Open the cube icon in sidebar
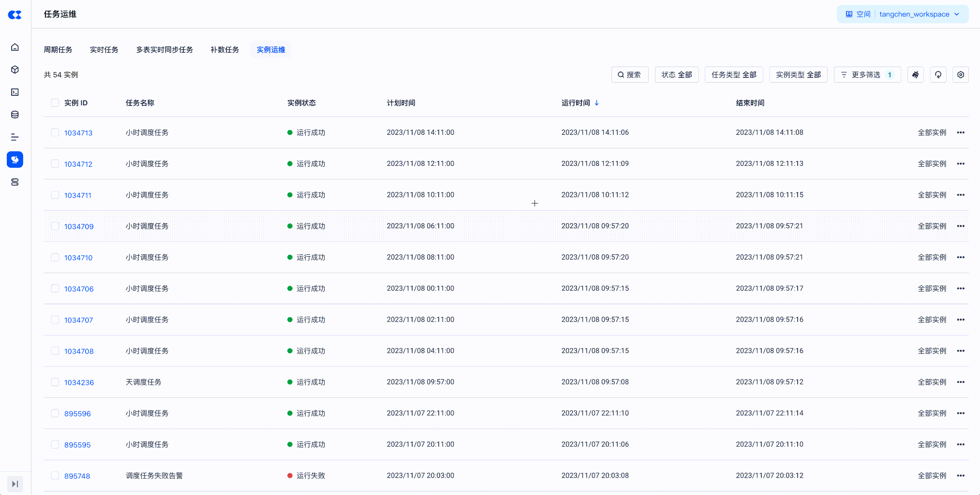This screenshot has height=495, width=980. coord(15,70)
